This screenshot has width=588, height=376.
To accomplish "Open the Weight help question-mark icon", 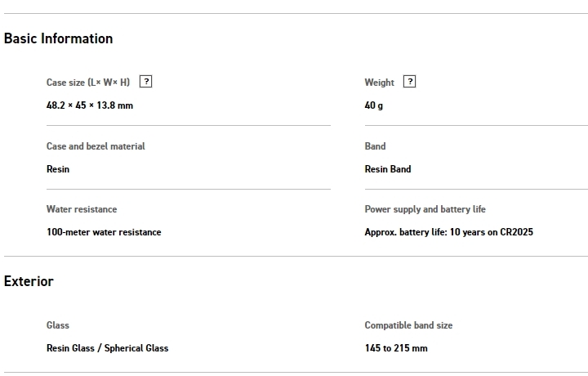I will (409, 82).
